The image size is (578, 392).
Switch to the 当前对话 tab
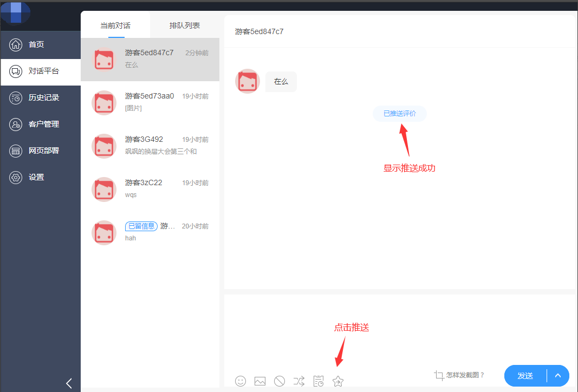(x=115, y=25)
